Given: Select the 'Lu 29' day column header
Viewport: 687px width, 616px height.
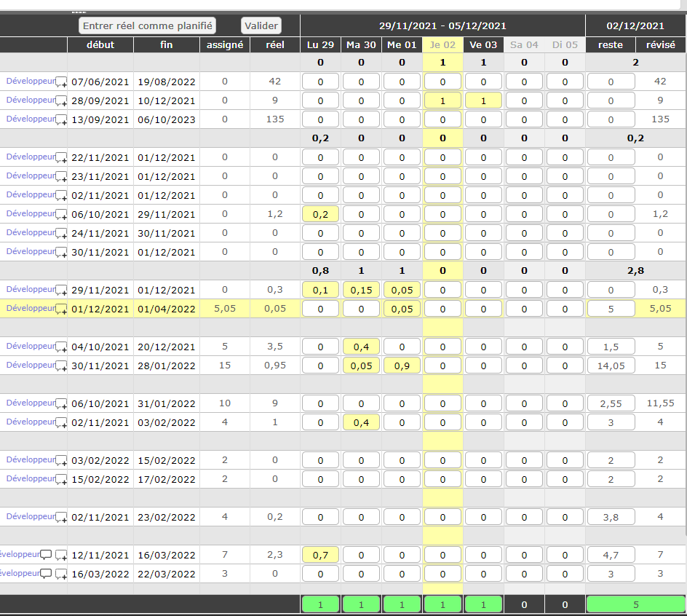Looking at the screenshot, I should pyautogui.click(x=320, y=44).
